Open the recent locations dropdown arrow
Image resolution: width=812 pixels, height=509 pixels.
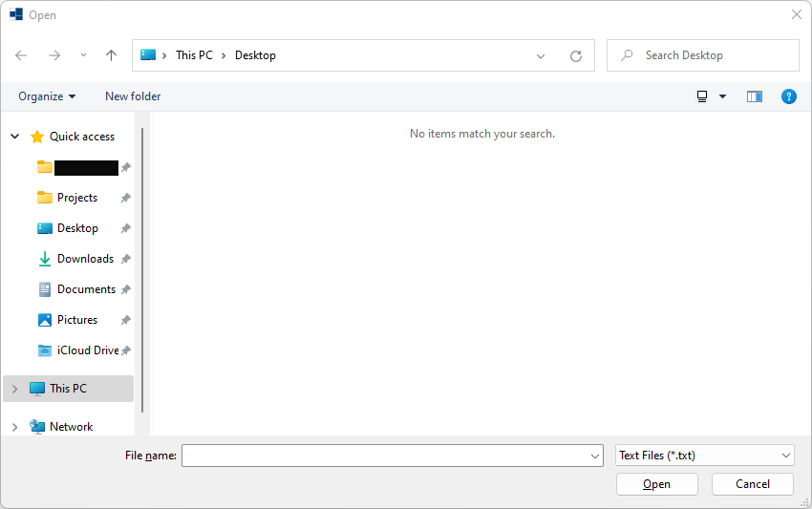(83, 55)
